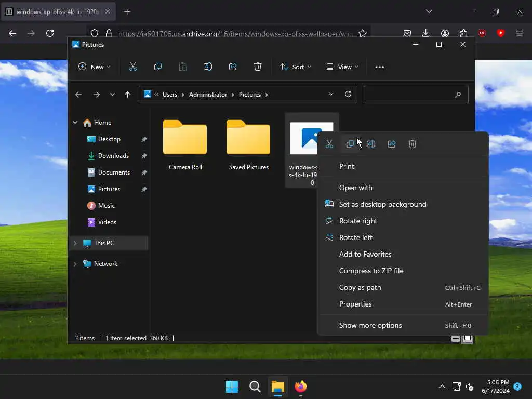This screenshot has height=399, width=532.
Task: Bookmark this page with the star
Action: pos(363,33)
